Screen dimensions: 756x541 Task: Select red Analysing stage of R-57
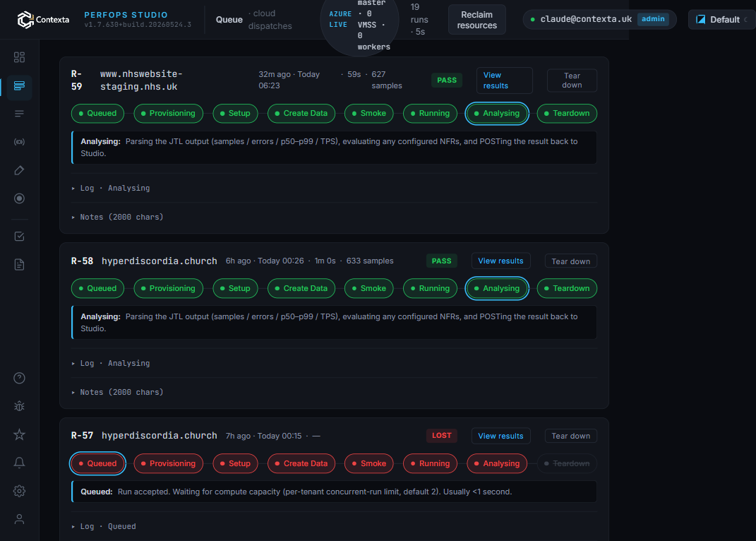[x=497, y=464]
